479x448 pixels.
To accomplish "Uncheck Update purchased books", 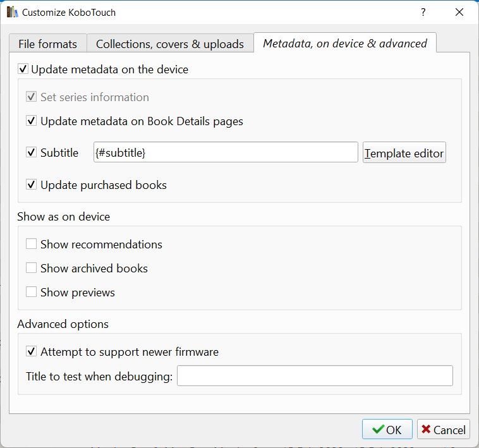I will (x=31, y=185).
